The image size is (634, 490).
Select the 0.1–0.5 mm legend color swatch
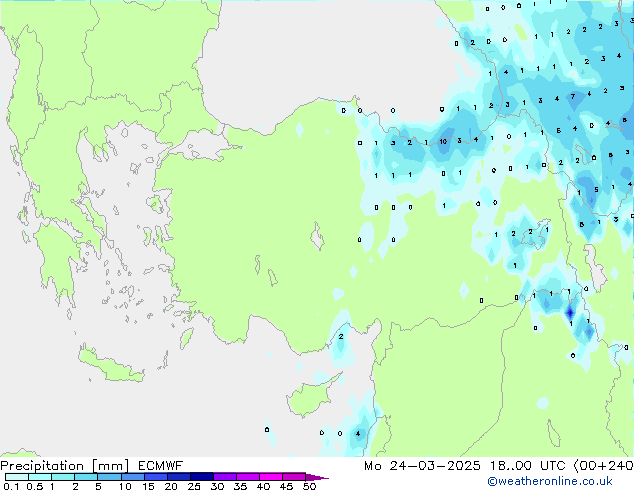[x=17, y=477]
